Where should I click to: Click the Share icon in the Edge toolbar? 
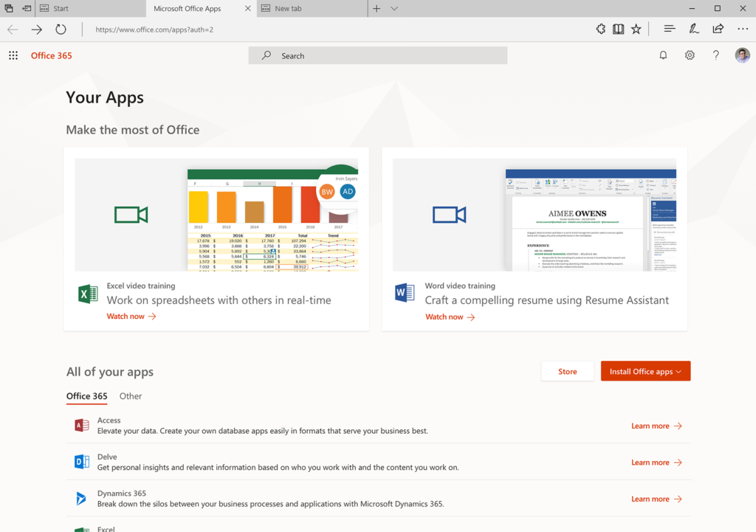(718, 29)
